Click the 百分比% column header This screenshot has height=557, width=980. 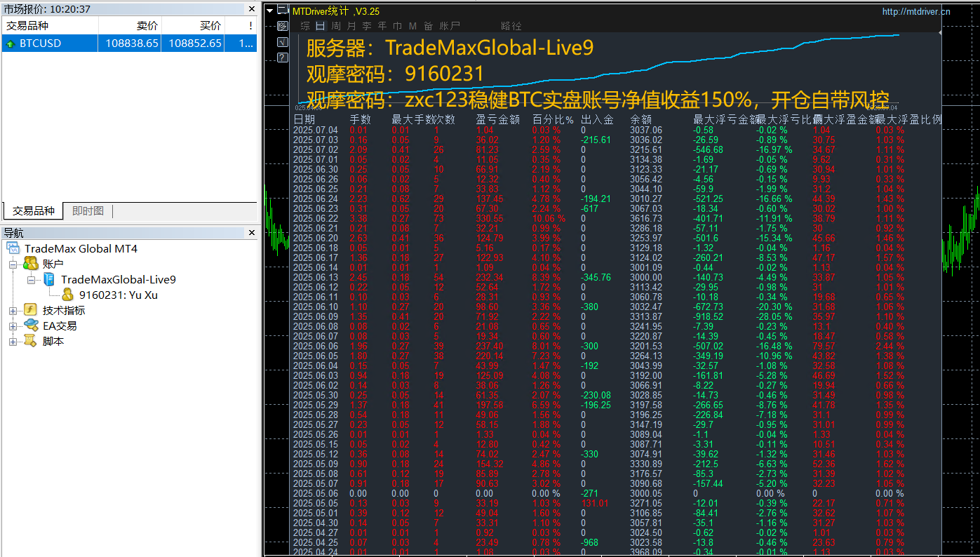click(553, 120)
